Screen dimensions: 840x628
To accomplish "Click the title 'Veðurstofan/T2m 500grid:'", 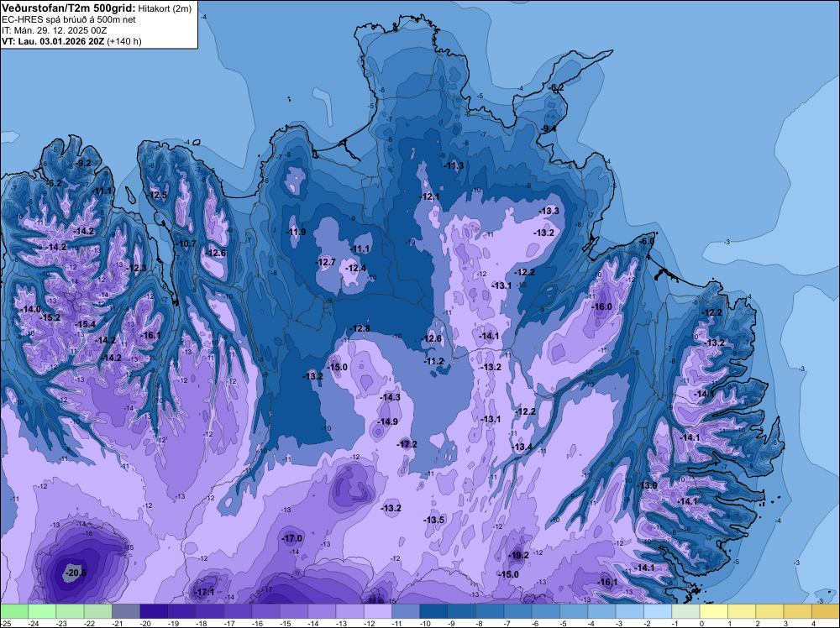I will point(69,8).
